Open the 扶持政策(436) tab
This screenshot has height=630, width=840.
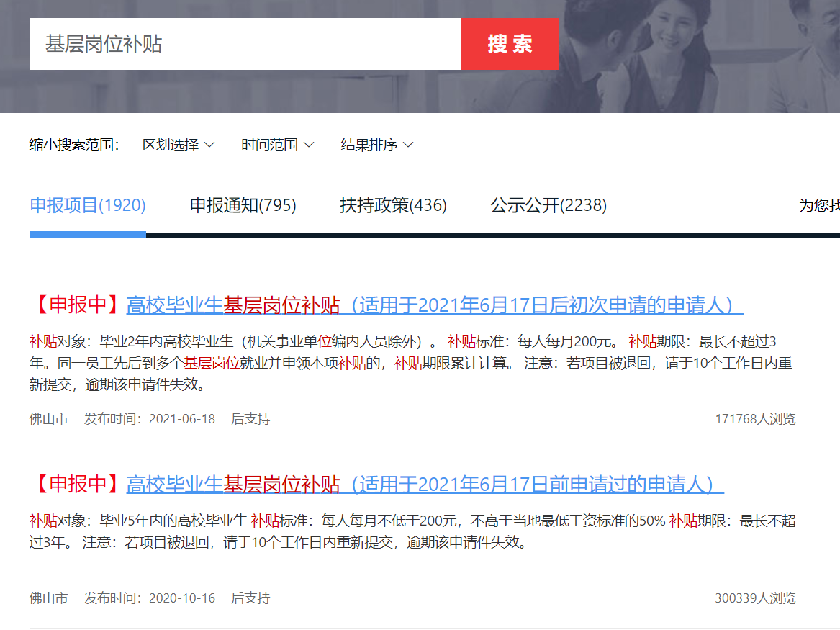393,206
